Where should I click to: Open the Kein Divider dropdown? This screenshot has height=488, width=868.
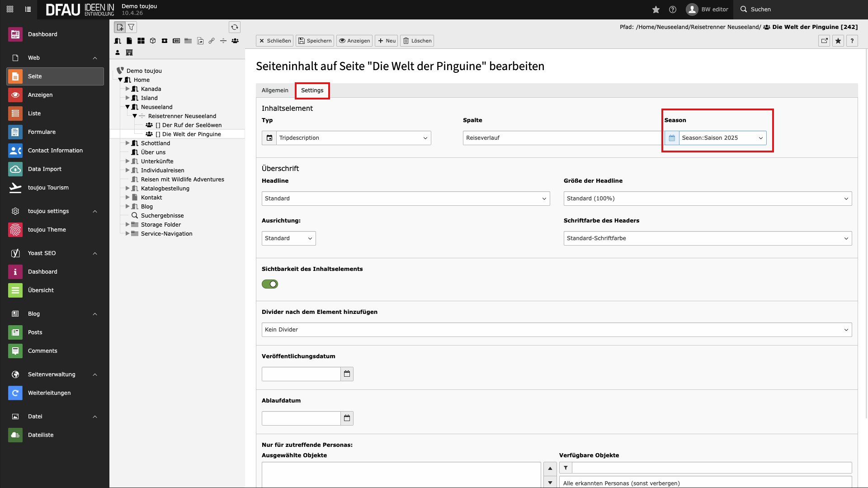point(557,330)
